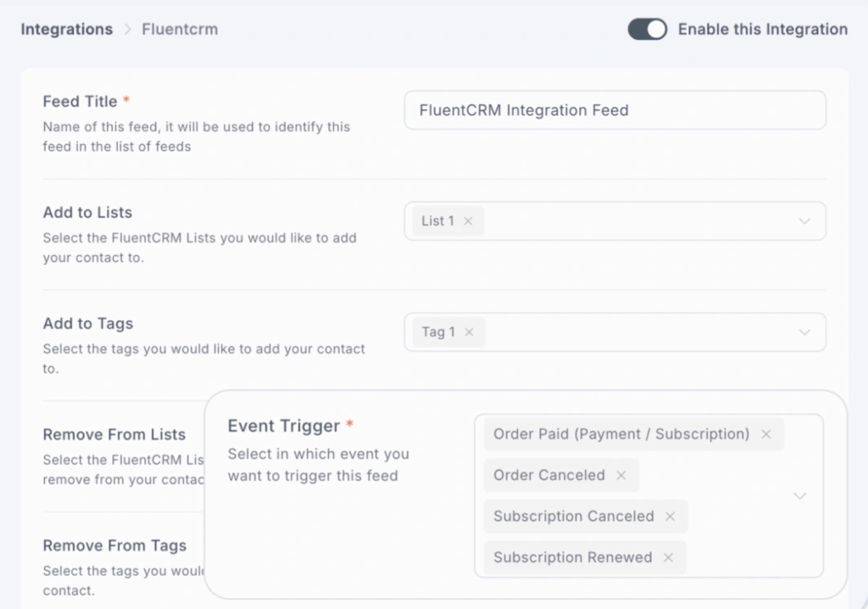Viewport: 868px width, 609px height.
Task: Click inside the Feed Title input box
Action: point(615,110)
